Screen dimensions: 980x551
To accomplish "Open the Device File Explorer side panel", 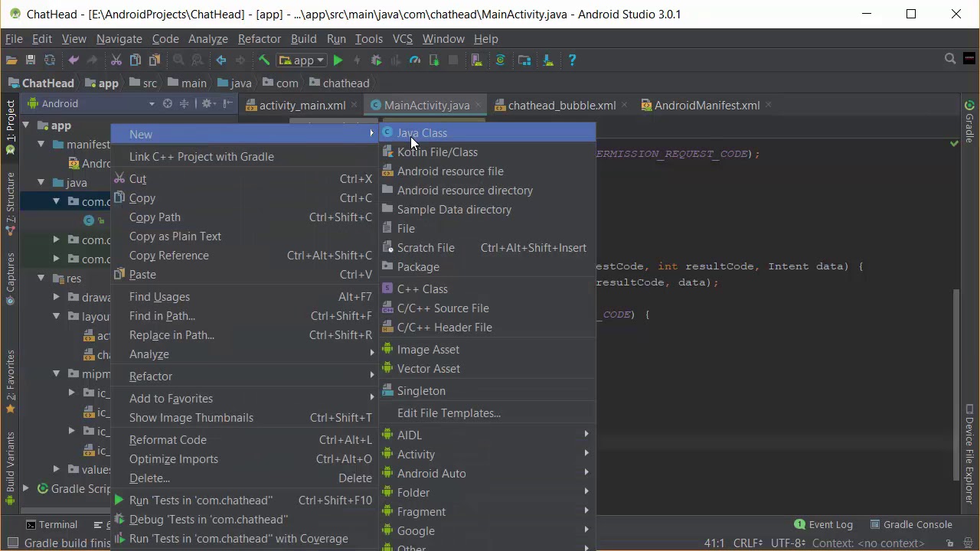I will (x=969, y=455).
